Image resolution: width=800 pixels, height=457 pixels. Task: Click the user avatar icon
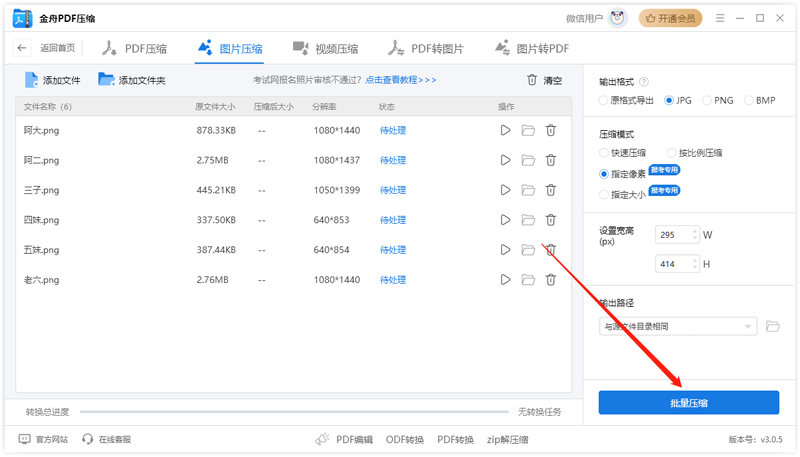[618, 18]
